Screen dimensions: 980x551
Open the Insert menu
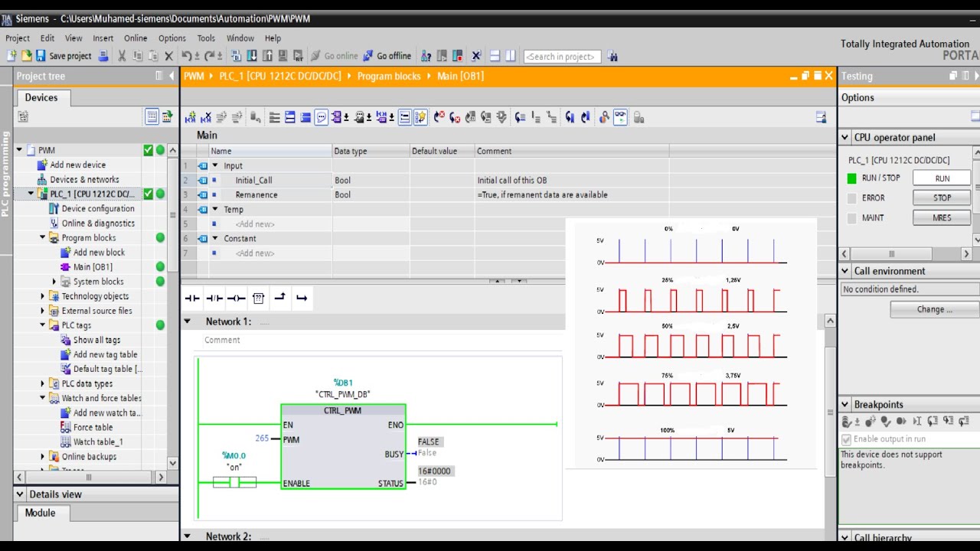103,37
